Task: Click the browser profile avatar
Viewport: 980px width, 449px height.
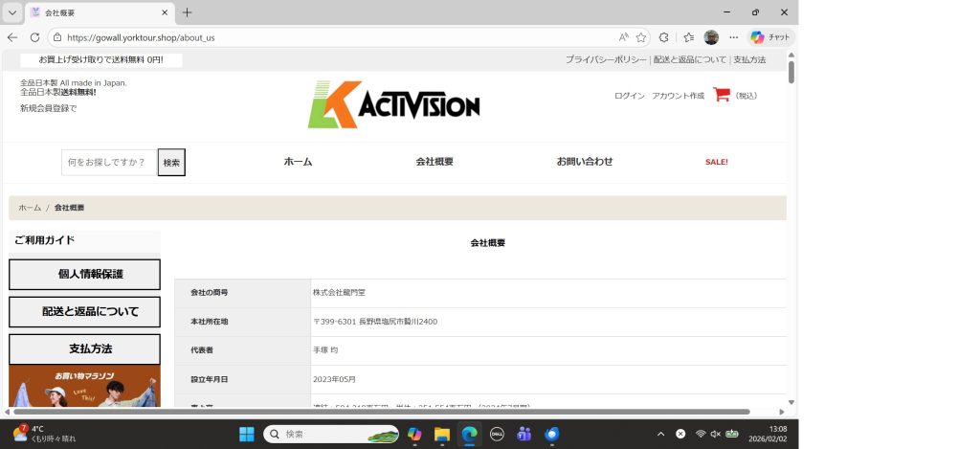Action: point(711,37)
